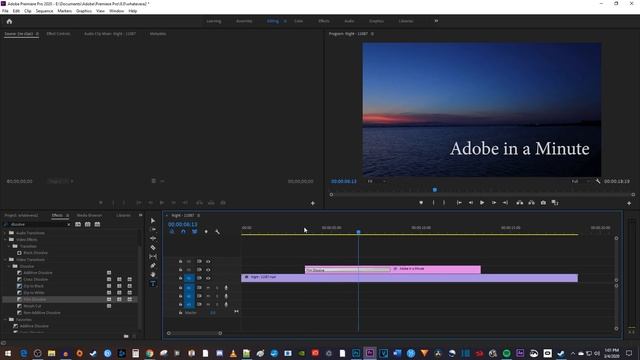Image resolution: width=640 pixels, height=360 pixels.
Task: Open the Markers menu
Action: click(64, 11)
